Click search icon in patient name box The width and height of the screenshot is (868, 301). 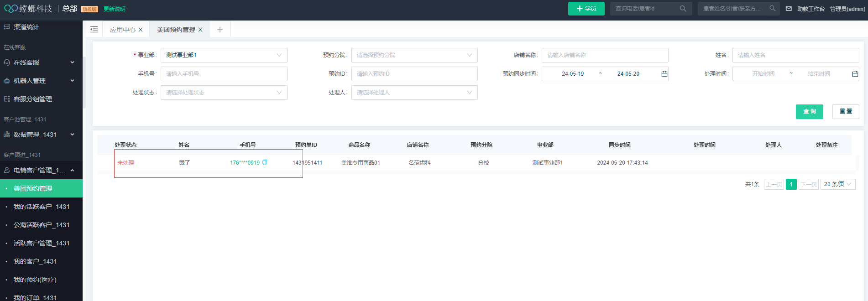point(772,9)
